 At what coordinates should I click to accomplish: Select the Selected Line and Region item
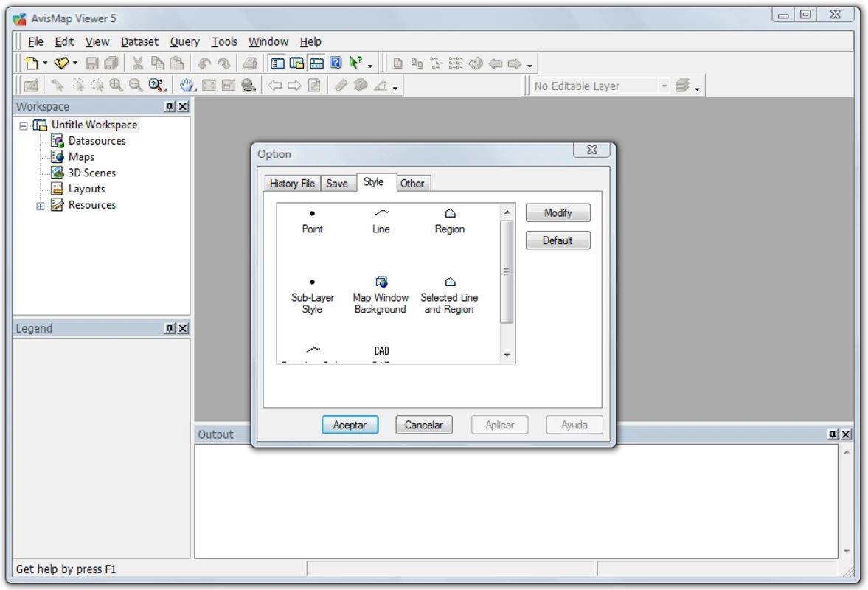[449, 296]
